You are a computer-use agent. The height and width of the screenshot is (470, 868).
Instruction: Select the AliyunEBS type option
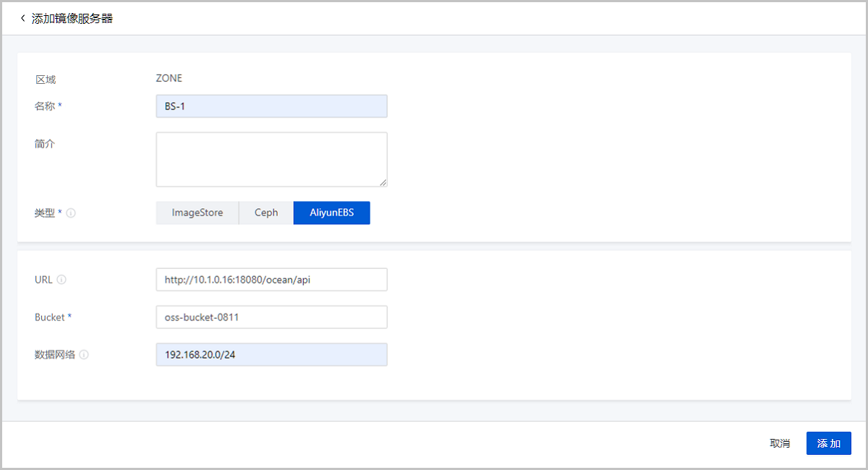[x=331, y=213]
